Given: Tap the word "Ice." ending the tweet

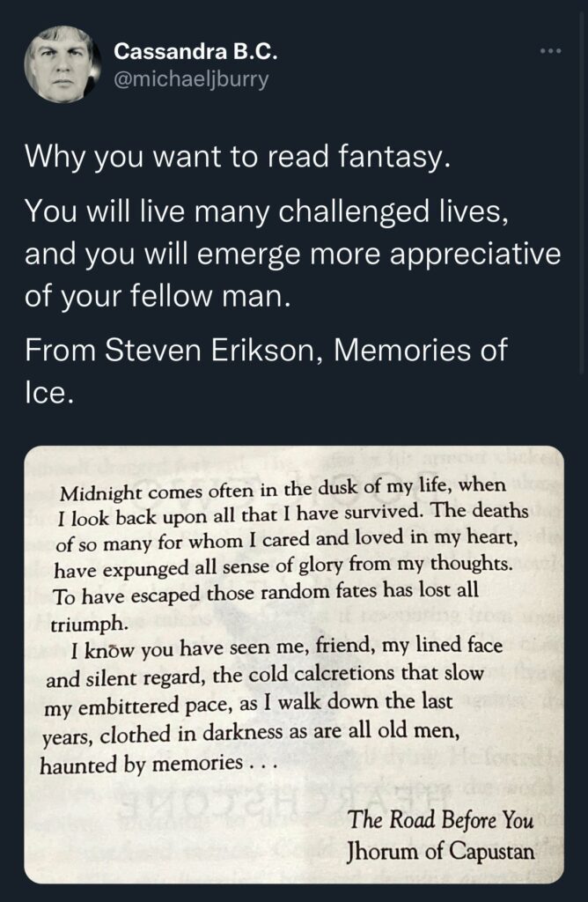Looking at the screenshot, I should (49, 392).
